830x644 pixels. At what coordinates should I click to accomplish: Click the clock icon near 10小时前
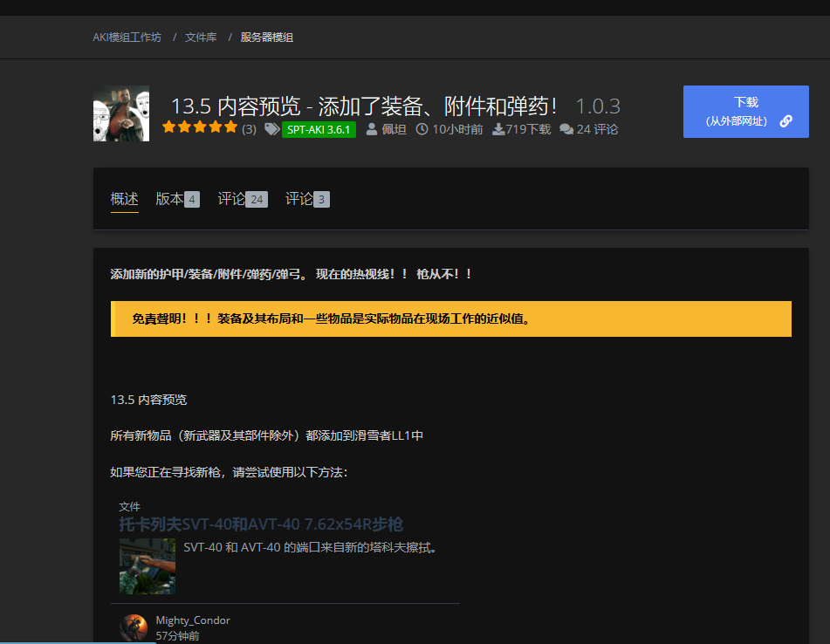[422, 129]
